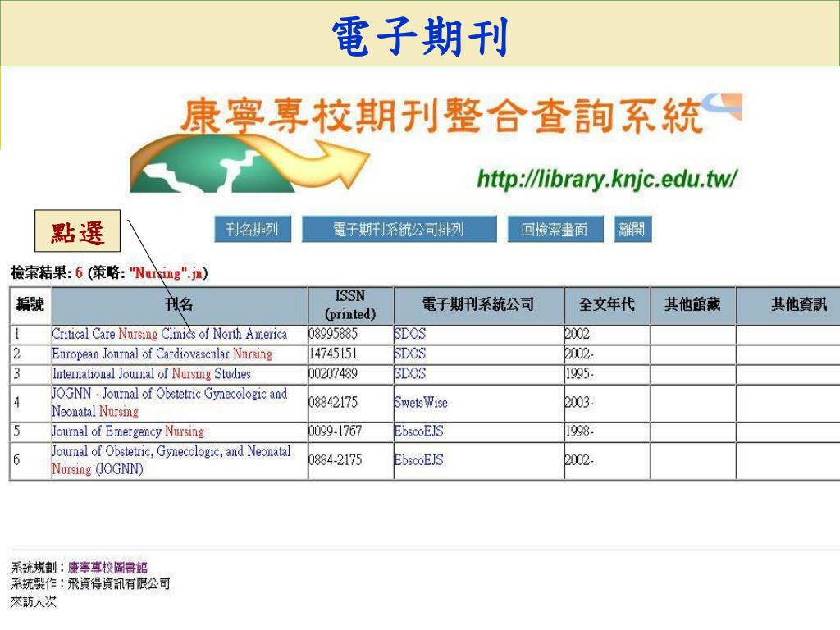Click the 電子期刊 slide title
Image resolution: width=840 pixels, height=630 pixels.
pos(420,36)
